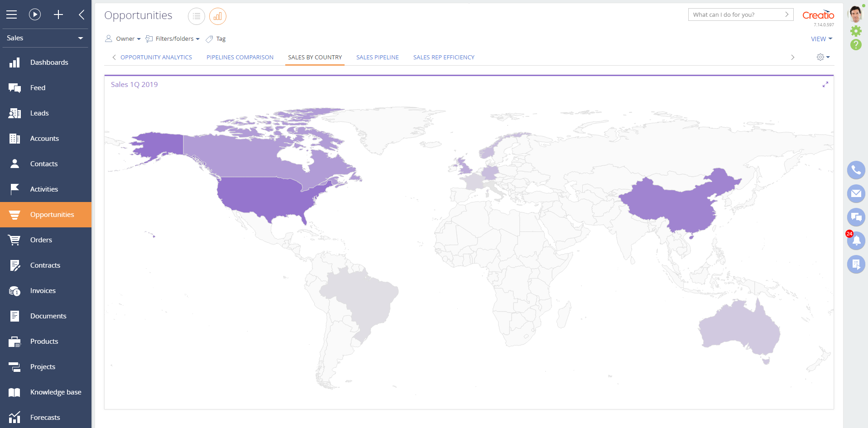Expand the Filters/folders dropdown
Viewport: 868px width, 428px height.
[173, 38]
